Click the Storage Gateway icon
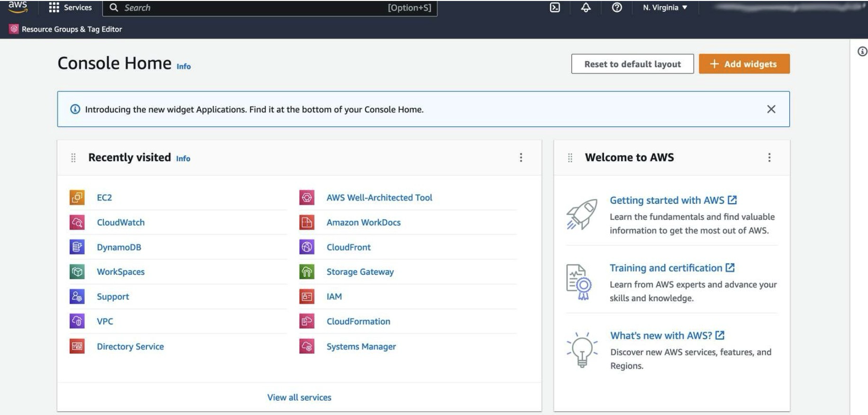The image size is (868, 415). click(x=307, y=271)
